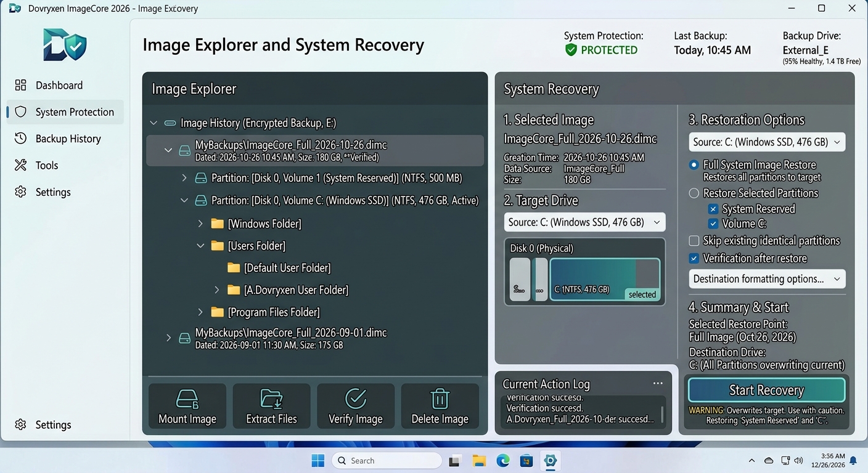Click the Volume 1 System Reserved partition icon
The height and width of the screenshot is (473, 868).
click(200, 178)
